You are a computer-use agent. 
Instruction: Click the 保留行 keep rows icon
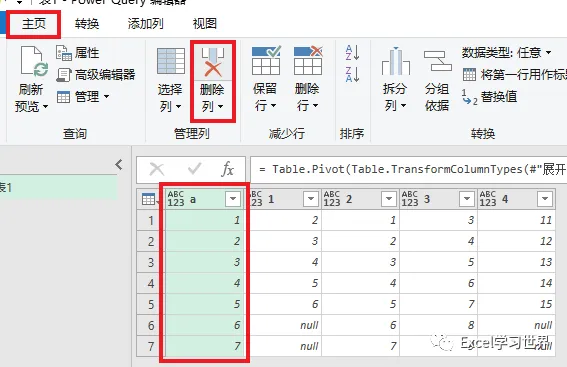coord(266,60)
